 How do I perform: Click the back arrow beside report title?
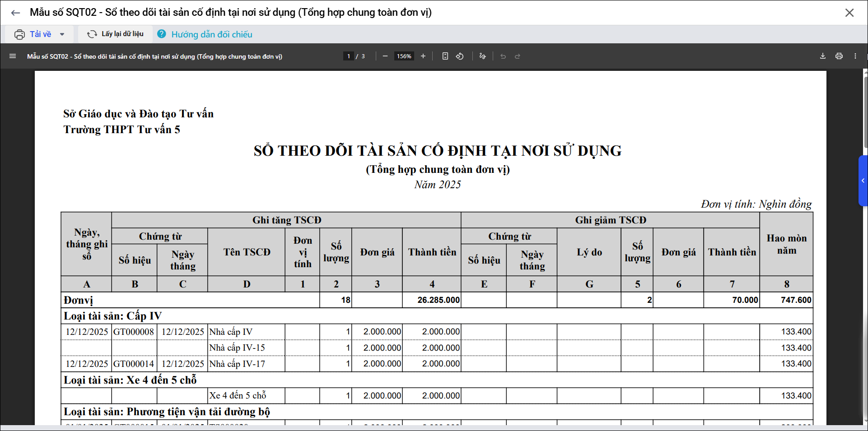(x=15, y=13)
